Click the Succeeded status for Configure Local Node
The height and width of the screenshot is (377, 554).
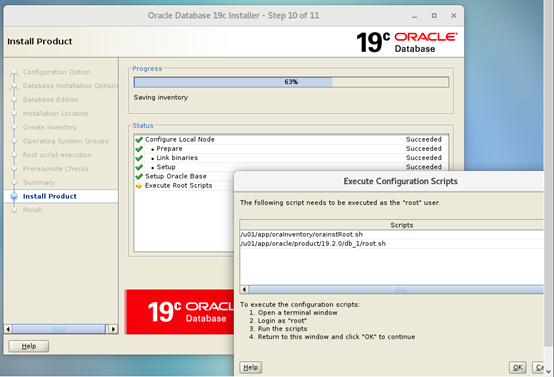tap(424, 140)
